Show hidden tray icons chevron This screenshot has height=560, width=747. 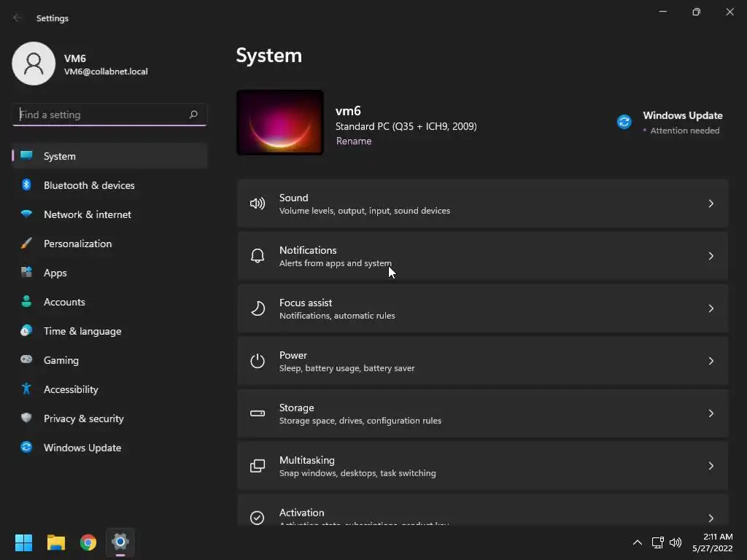click(638, 542)
